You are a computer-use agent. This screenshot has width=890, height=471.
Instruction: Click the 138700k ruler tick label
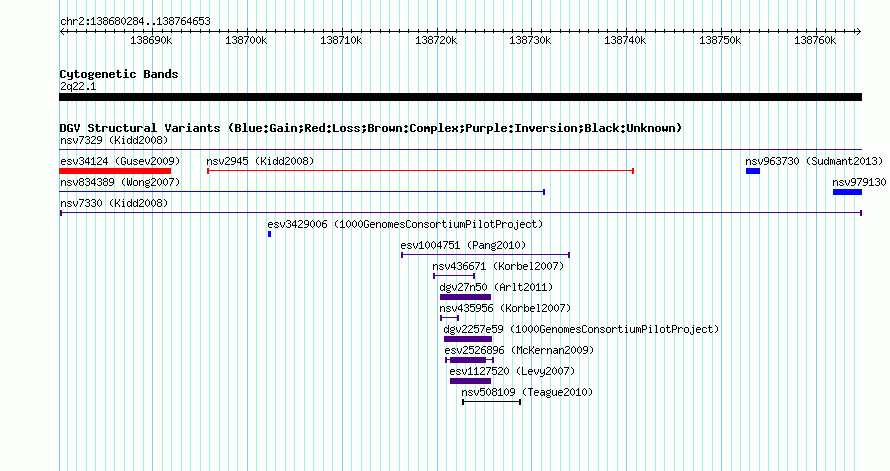point(246,40)
